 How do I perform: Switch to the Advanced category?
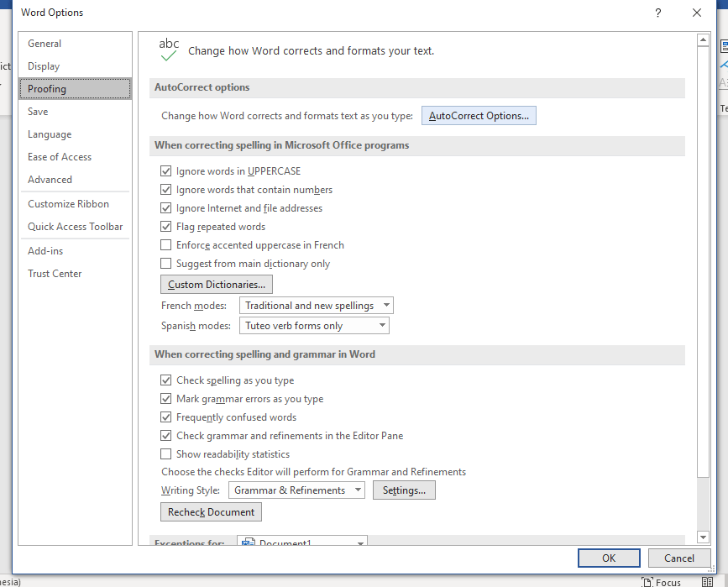[50, 180]
